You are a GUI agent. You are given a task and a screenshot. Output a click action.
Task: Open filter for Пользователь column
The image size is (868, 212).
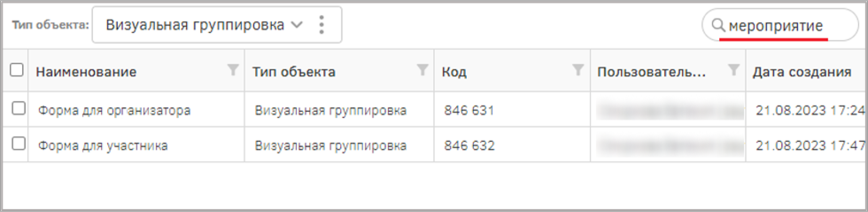(x=734, y=69)
